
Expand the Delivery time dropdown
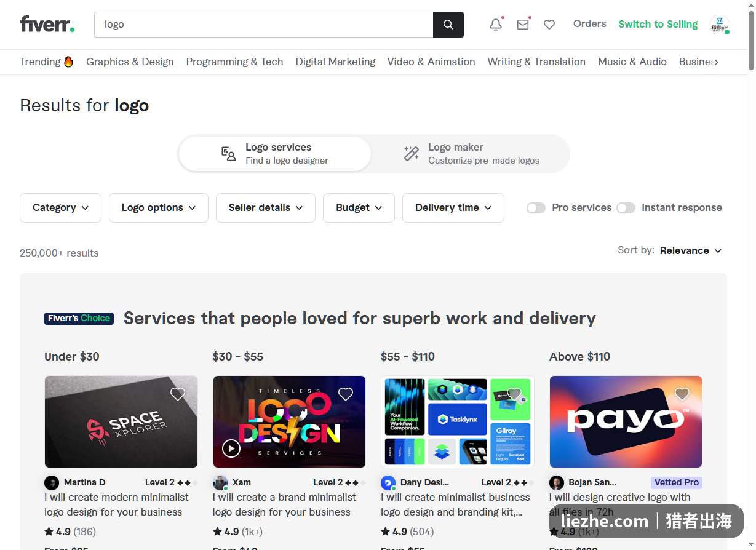(x=453, y=208)
